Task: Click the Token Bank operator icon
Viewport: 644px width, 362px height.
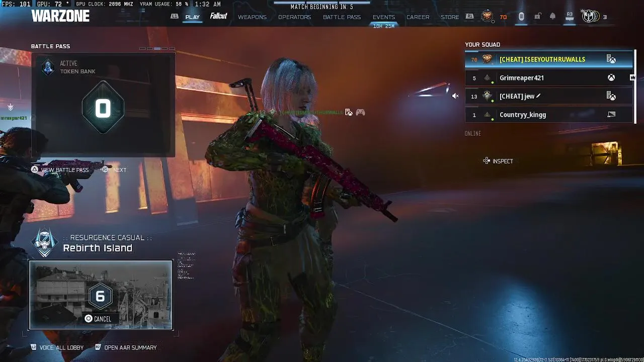Action: point(48,67)
